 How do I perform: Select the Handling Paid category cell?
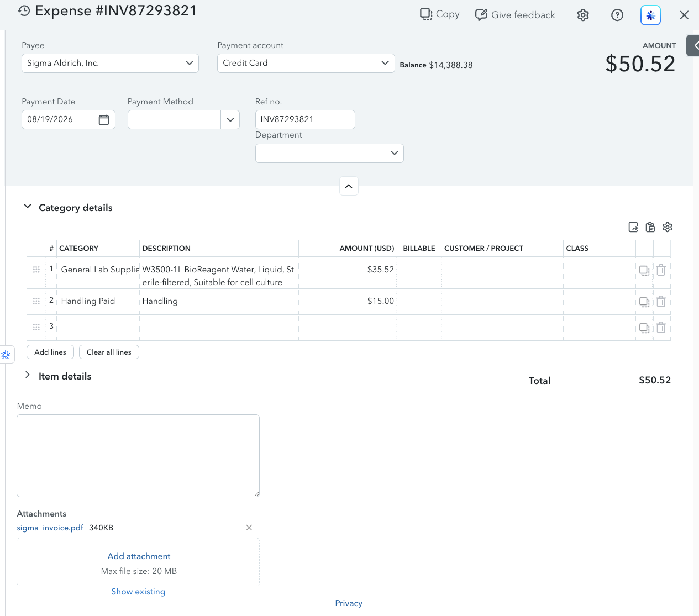(x=98, y=302)
